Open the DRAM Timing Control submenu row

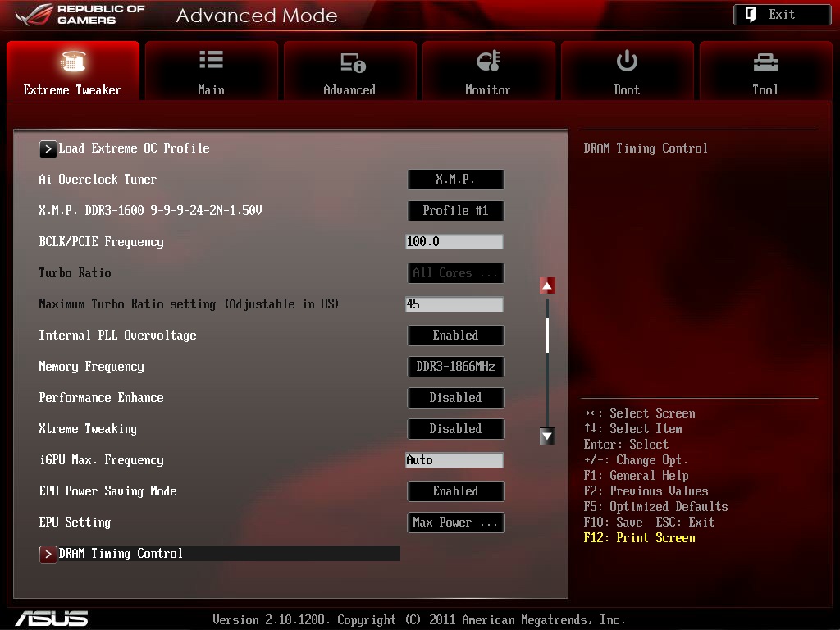tap(220, 554)
